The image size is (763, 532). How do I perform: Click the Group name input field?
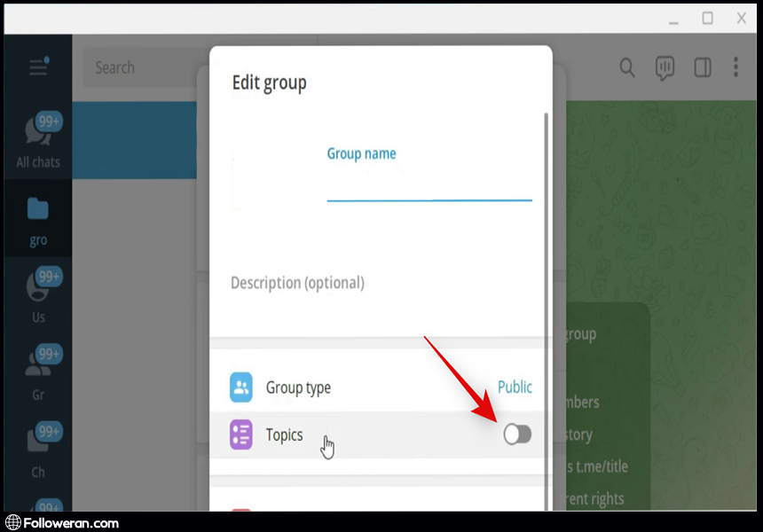429,186
